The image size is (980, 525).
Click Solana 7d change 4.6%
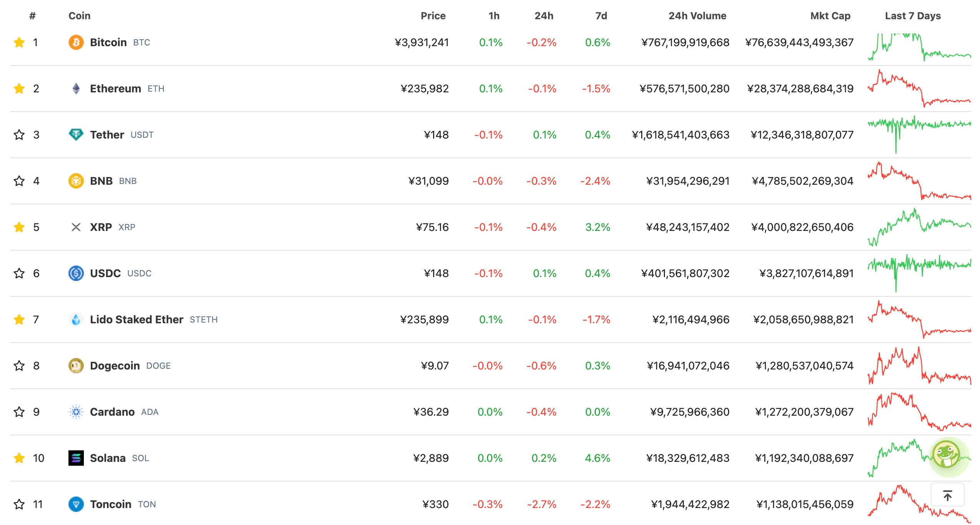pyautogui.click(x=598, y=458)
